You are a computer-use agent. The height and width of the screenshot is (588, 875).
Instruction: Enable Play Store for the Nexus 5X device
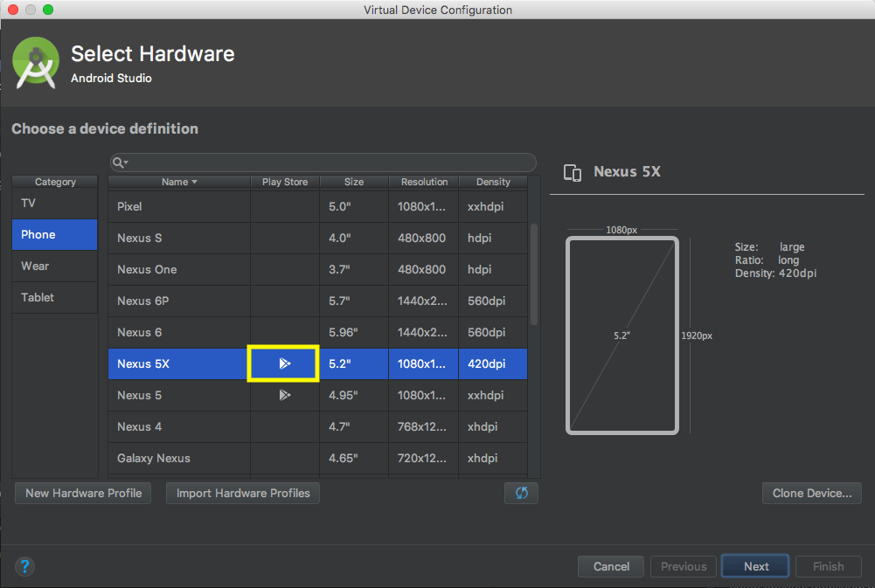[x=283, y=363]
